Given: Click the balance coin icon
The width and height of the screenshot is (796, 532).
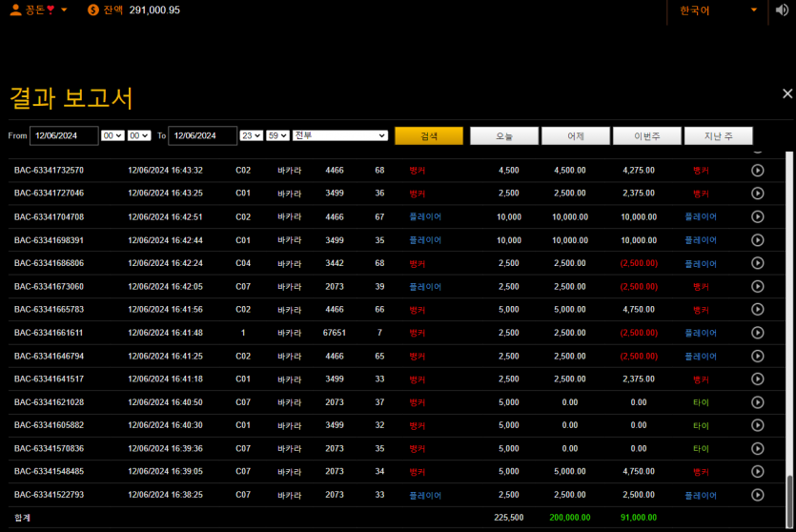Looking at the screenshot, I should [92, 10].
